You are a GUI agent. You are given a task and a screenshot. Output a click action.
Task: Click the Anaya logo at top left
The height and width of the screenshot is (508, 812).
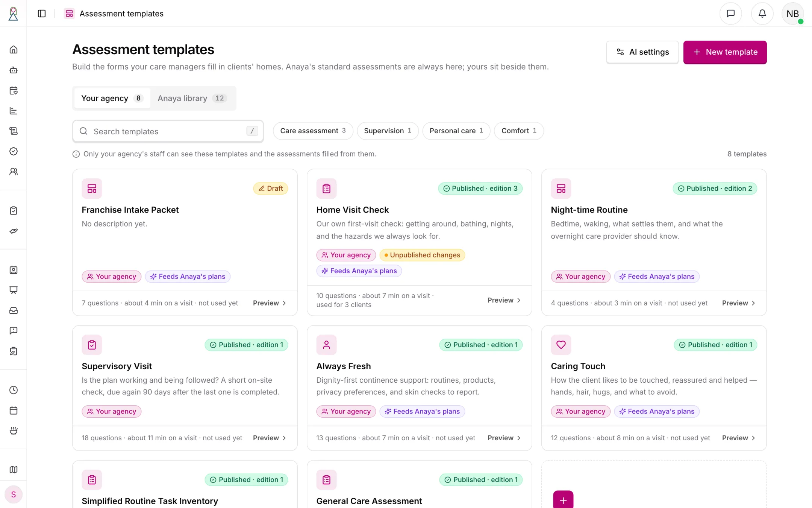pos(14,14)
